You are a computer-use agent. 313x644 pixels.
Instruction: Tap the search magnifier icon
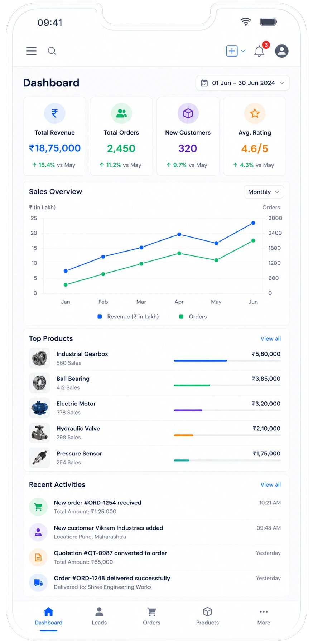(52, 51)
